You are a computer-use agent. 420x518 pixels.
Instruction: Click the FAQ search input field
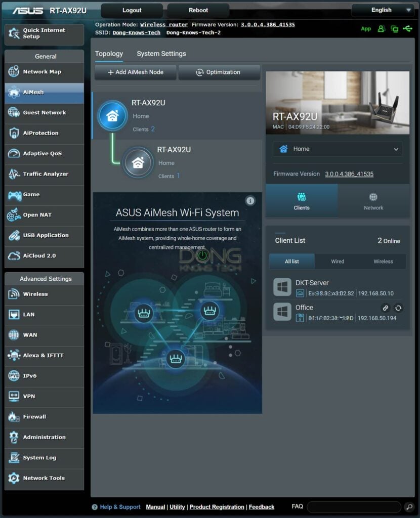(354, 506)
